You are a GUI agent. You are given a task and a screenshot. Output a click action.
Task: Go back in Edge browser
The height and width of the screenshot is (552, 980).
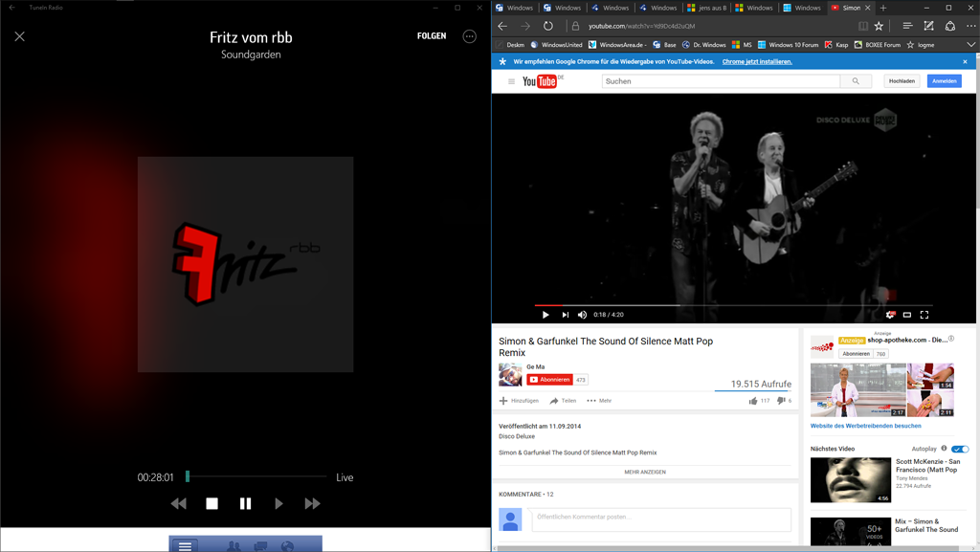pos(502,26)
